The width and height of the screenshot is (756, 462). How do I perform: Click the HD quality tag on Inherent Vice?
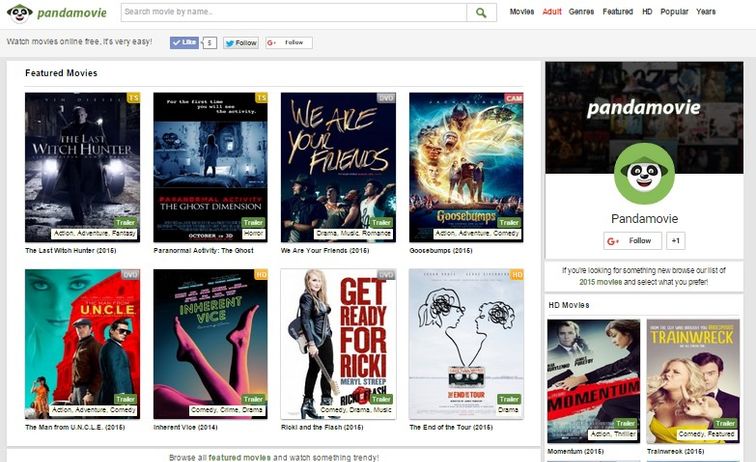261,274
